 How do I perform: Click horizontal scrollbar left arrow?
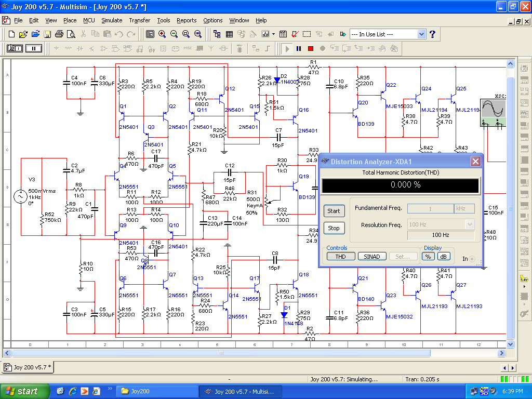[7, 353]
